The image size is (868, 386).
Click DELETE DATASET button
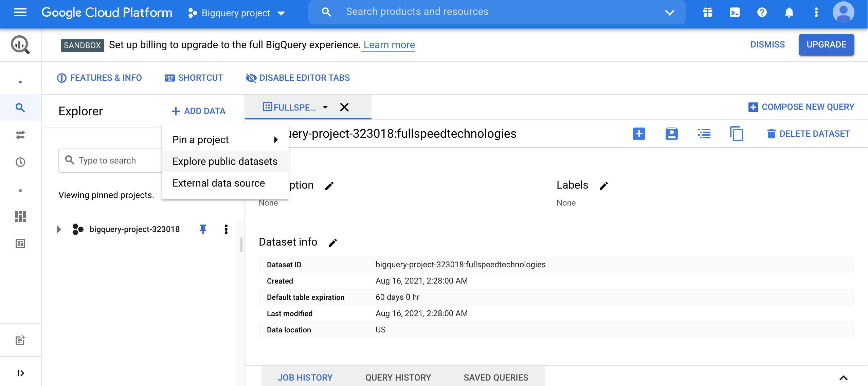[x=808, y=134]
